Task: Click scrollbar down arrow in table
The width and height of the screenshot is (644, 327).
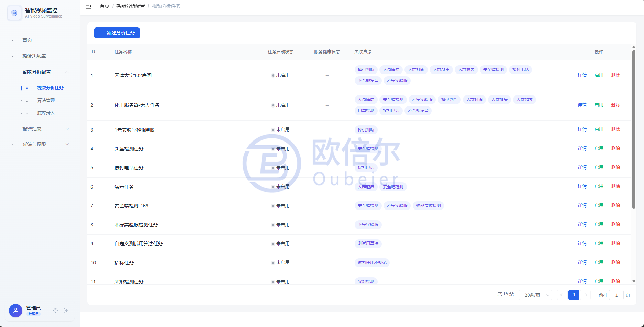Action: tap(634, 281)
